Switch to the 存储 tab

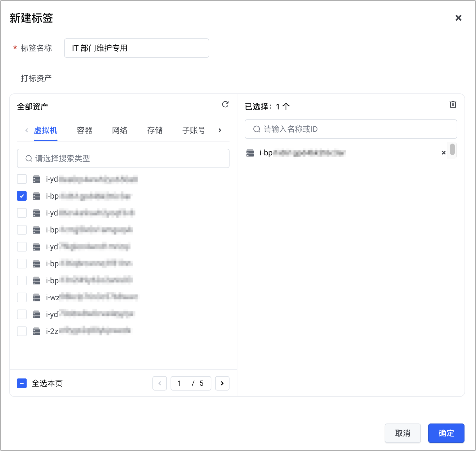pyautogui.click(x=155, y=130)
